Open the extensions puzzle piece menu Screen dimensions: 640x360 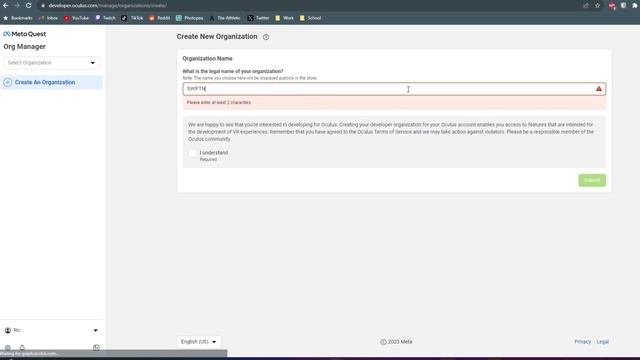635,6
